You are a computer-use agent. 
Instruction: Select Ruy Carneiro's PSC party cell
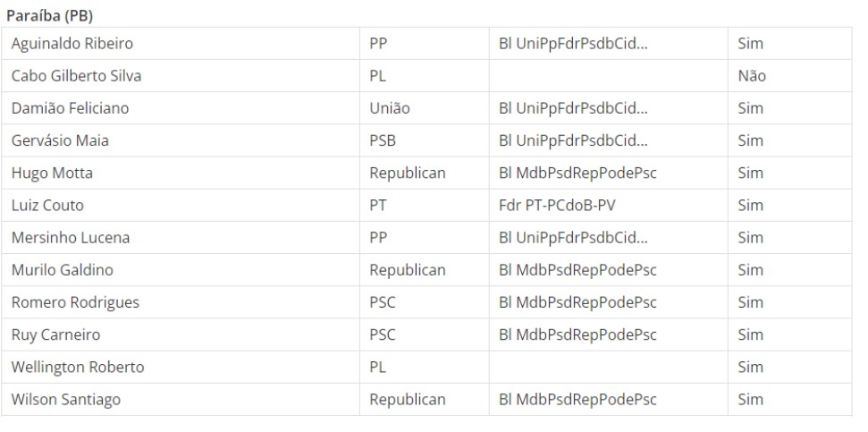[x=425, y=335]
